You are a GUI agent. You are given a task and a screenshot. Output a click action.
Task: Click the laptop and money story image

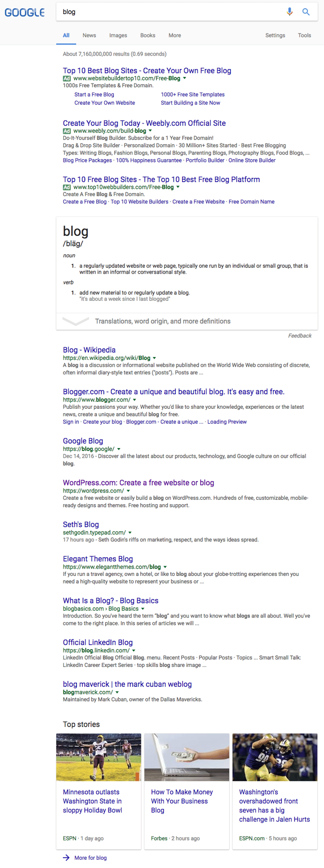coord(187,757)
